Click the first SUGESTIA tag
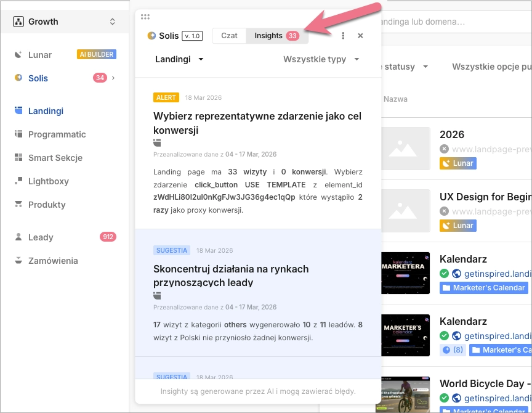 point(172,250)
